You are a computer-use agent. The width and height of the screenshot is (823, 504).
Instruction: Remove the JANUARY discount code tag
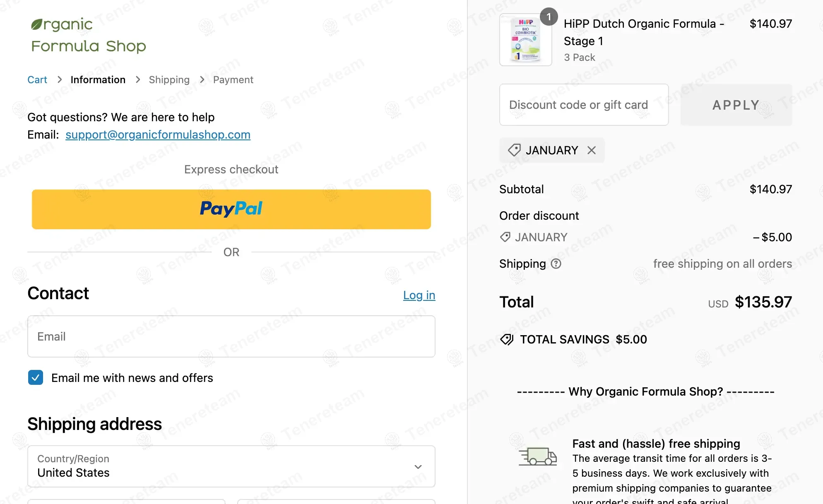pyautogui.click(x=591, y=150)
